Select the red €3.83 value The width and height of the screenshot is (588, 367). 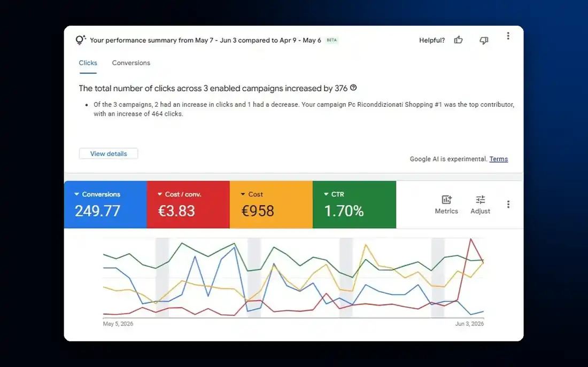(x=176, y=211)
